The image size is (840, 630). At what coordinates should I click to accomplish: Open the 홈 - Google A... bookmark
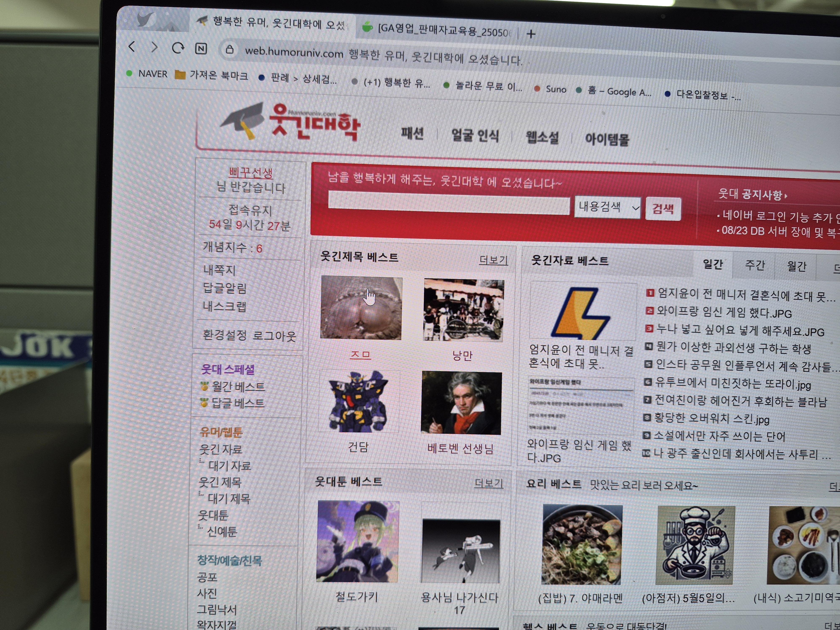click(614, 92)
